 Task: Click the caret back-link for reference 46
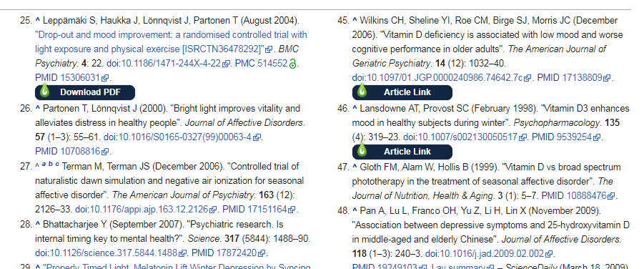(x=355, y=108)
